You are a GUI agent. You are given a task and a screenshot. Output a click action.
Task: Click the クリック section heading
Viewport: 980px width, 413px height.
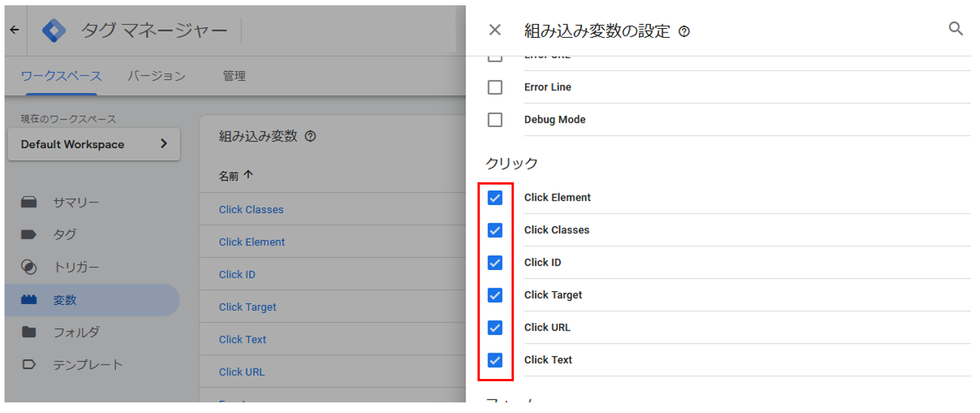tap(512, 163)
